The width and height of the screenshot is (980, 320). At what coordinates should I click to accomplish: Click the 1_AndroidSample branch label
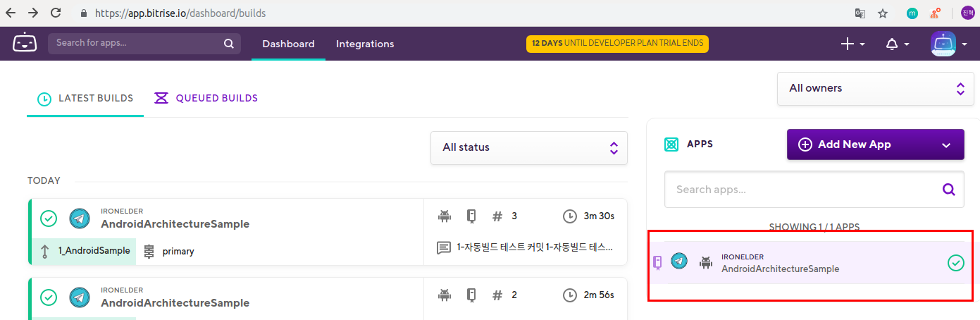94,251
